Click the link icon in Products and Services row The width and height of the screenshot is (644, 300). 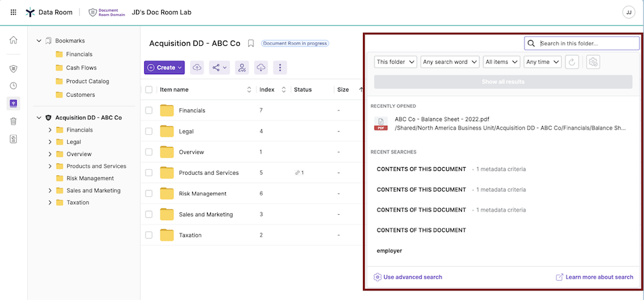(297, 173)
